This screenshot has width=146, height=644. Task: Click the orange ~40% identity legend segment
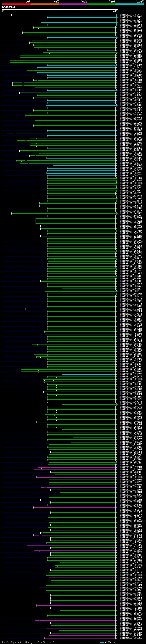click(45, 4)
